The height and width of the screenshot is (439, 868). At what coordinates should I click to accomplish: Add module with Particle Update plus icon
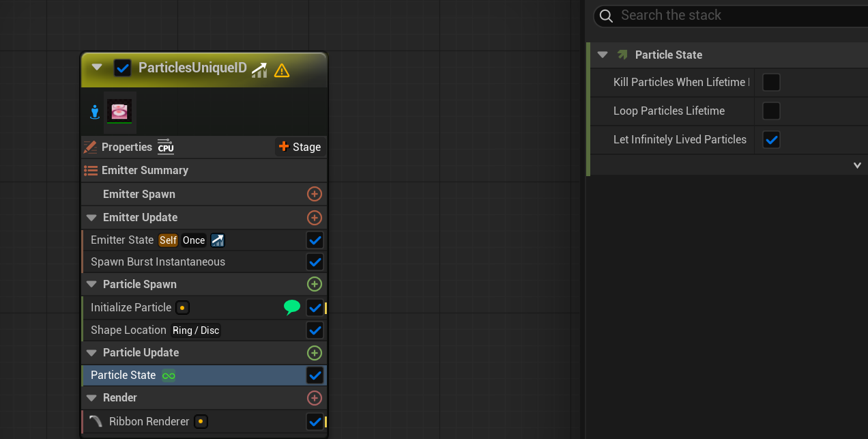tap(314, 353)
